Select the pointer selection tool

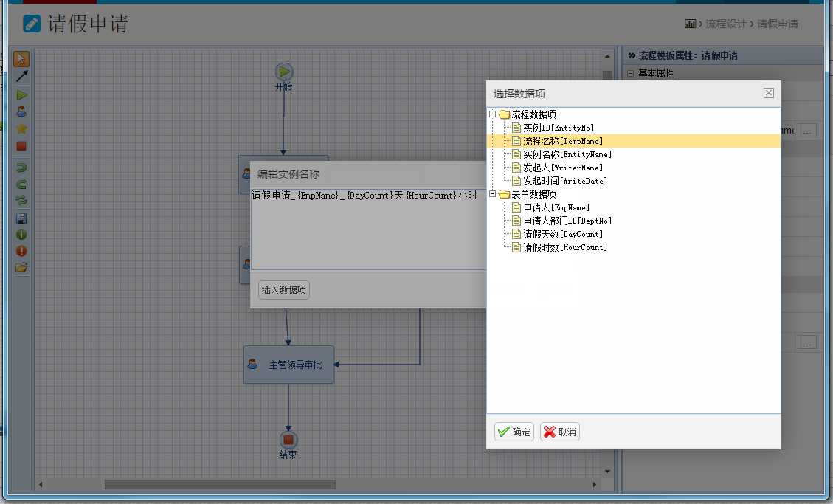click(x=21, y=58)
